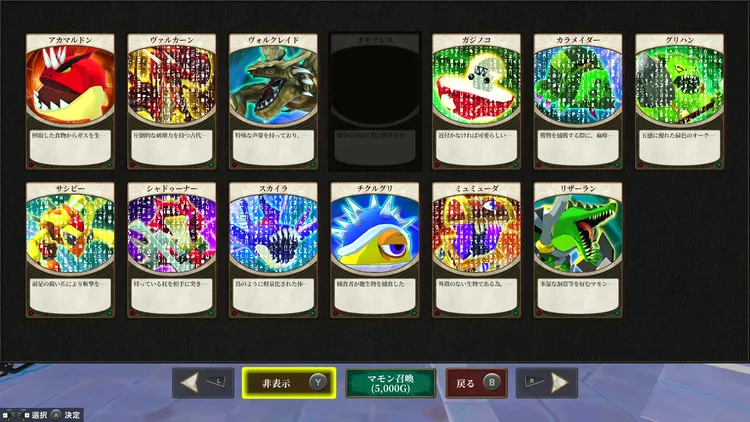Pick the ガジノコ mushroom card
The height and width of the screenshot is (422, 750).
tap(476, 101)
